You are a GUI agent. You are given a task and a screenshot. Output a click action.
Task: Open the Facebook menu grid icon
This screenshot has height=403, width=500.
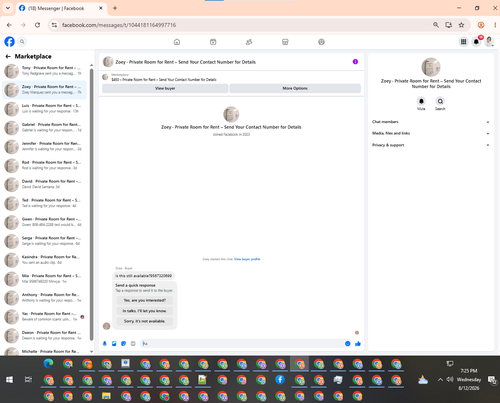(463, 42)
